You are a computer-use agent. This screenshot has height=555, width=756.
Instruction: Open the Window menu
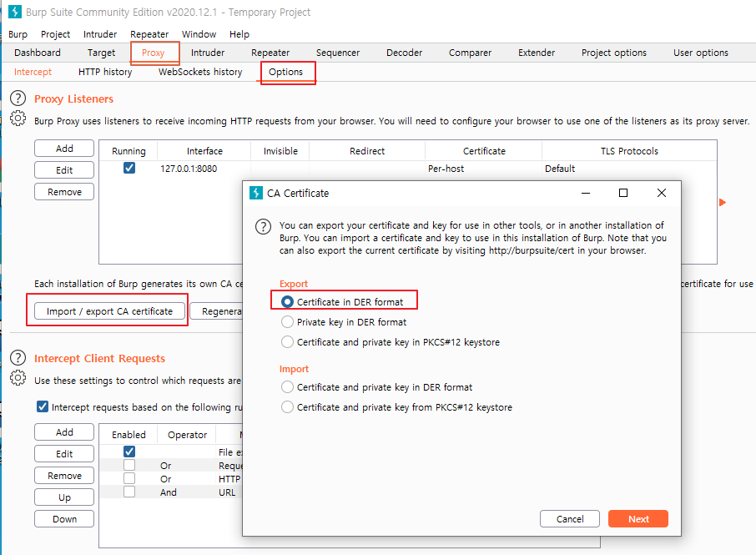199,34
